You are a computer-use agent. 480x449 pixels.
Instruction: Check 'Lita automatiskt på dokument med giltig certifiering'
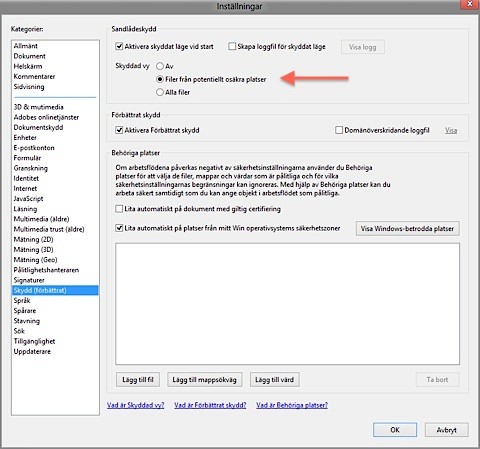[x=119, y=209]
